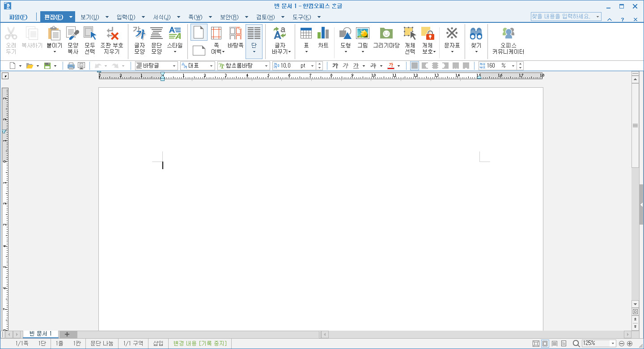This screenshot has height=349, width=644.
Task: Click the zoom magnifier icon in status bar
Action: [x=576, y=343]
